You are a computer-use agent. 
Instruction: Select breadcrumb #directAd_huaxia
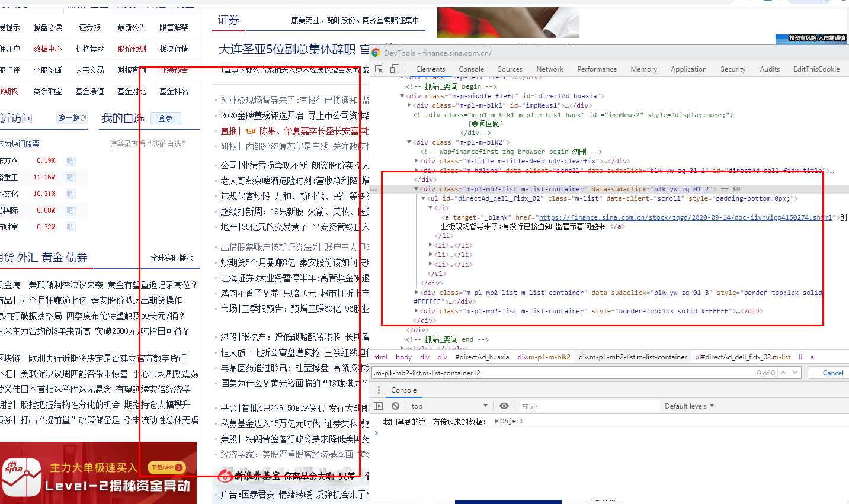[482, 357]
